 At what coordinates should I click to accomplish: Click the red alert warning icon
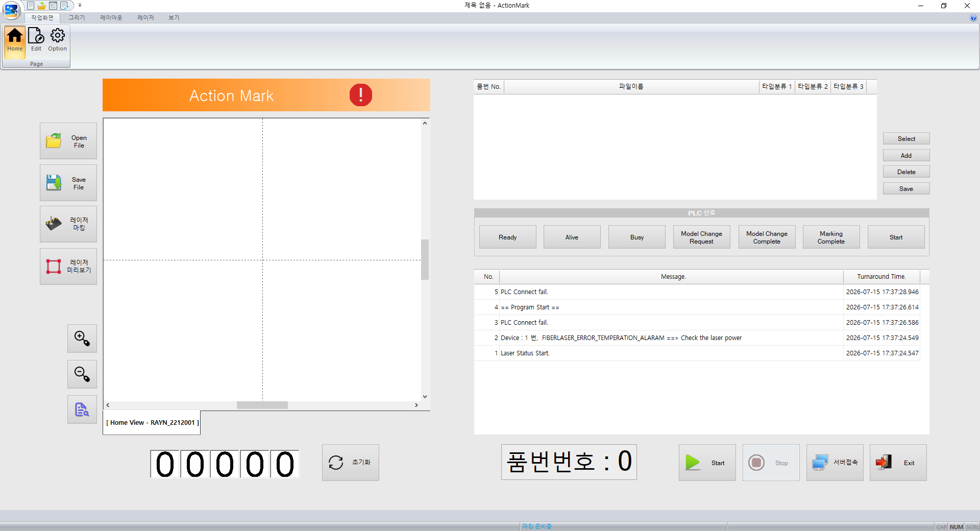(361, 95)
